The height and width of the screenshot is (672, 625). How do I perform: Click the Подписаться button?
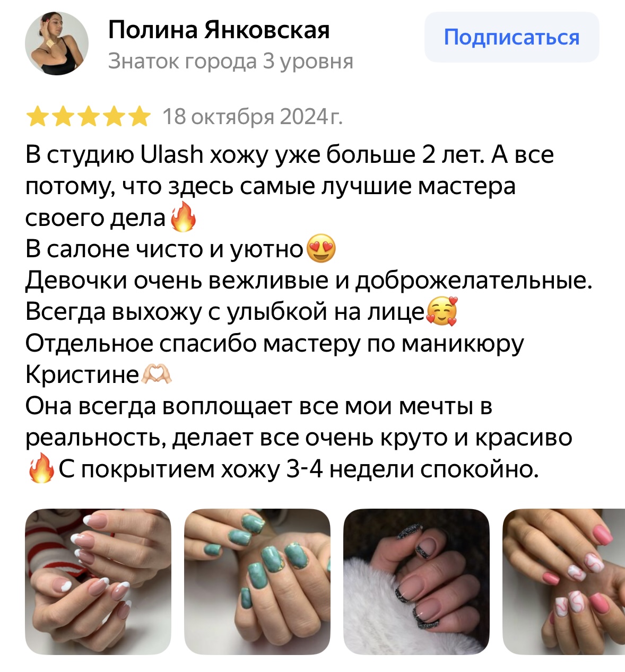511,37
